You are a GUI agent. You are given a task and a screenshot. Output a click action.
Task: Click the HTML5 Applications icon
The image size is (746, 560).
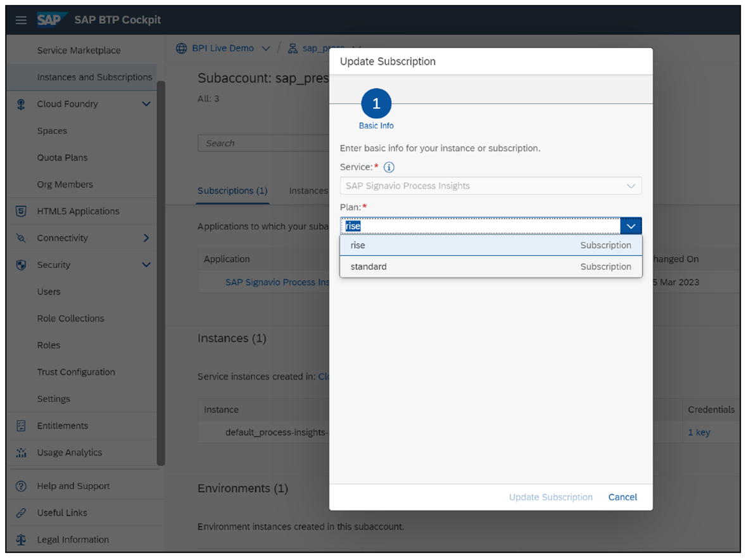[x=21, y=212]
